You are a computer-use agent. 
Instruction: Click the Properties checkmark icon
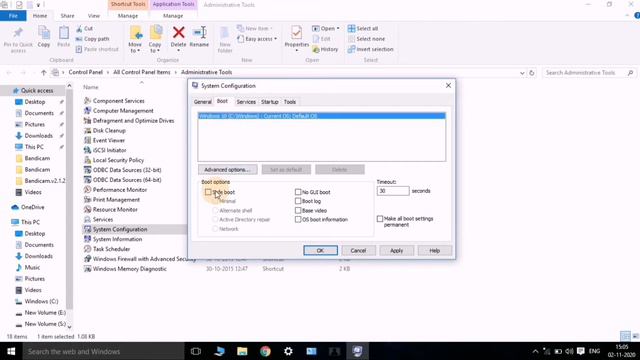coord(297,32)
